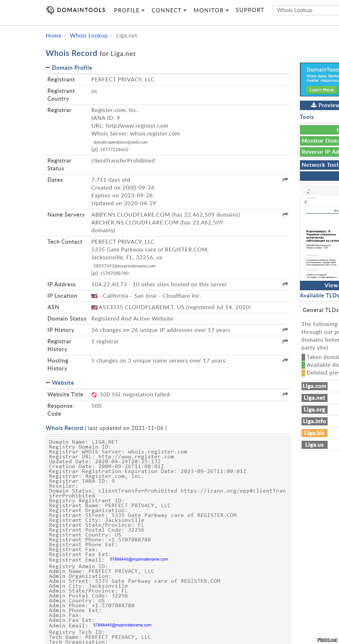Click the View button below the screenshot
The width and height of the screenshot is (339, 644).
(319, 285)
